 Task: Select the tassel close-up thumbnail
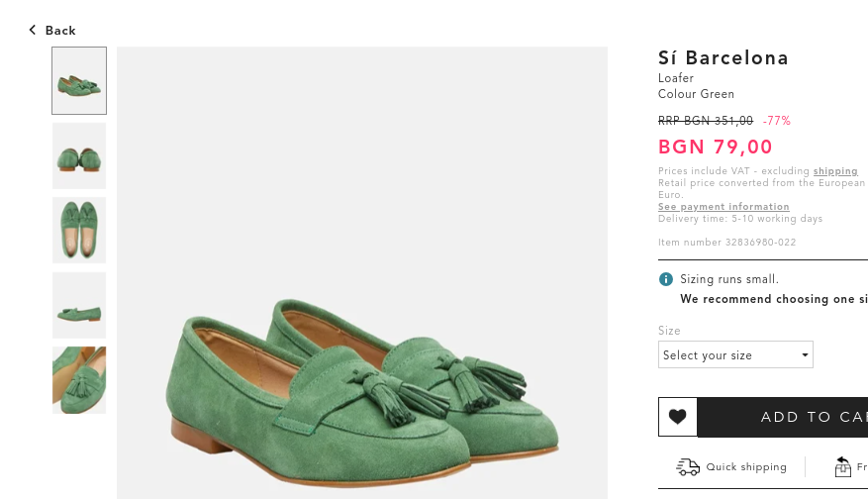pos(79,380)
